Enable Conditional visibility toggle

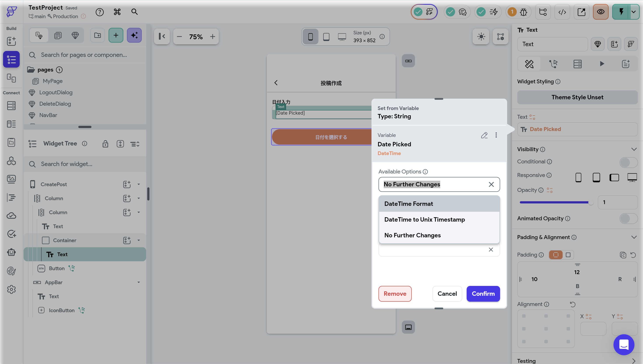(x=628, y=162)
